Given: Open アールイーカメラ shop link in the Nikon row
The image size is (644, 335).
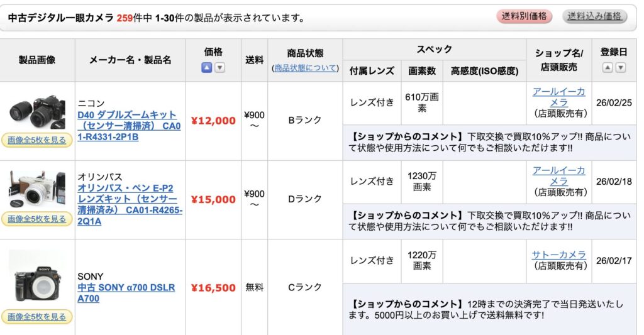Looking at the screenshot, I should (558, 97).
